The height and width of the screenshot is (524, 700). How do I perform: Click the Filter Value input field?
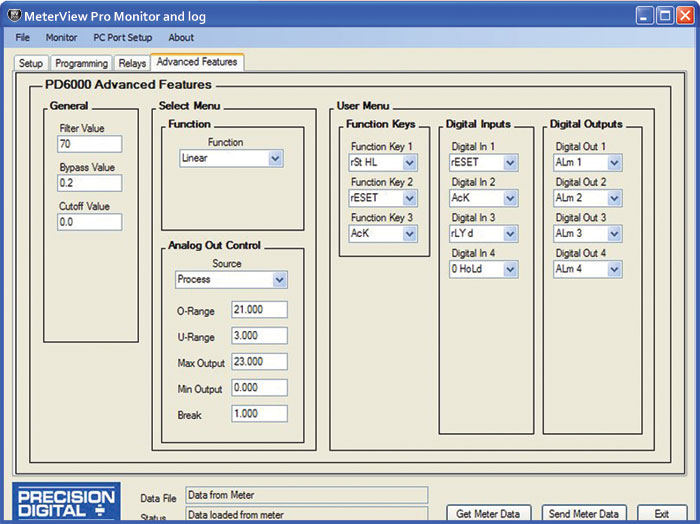[x=89, y=144]
